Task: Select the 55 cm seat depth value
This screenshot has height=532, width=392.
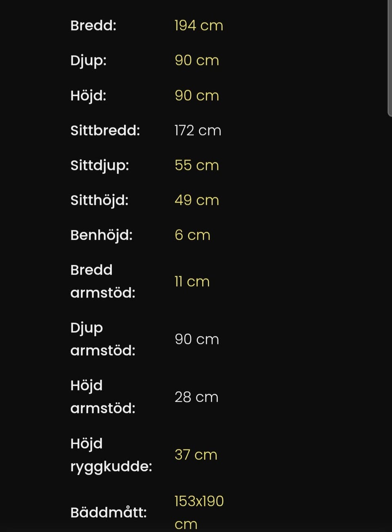Action: coord(197,165)
